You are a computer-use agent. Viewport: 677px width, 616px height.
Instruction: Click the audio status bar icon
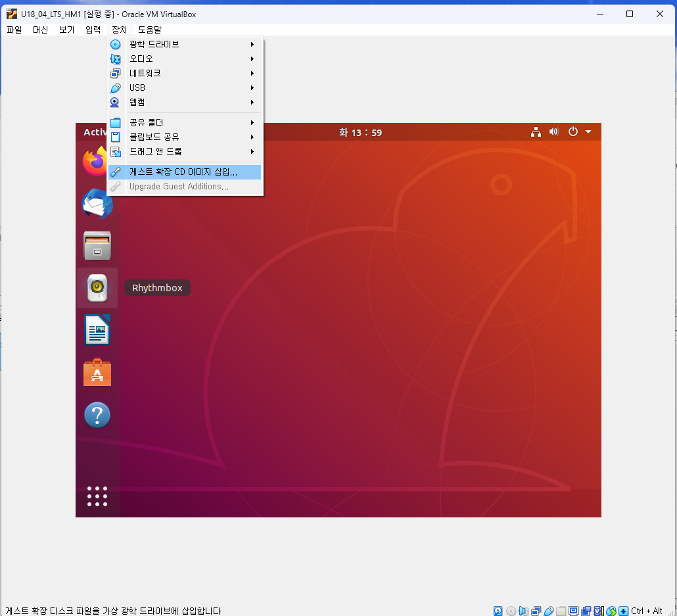coord(523,611)
